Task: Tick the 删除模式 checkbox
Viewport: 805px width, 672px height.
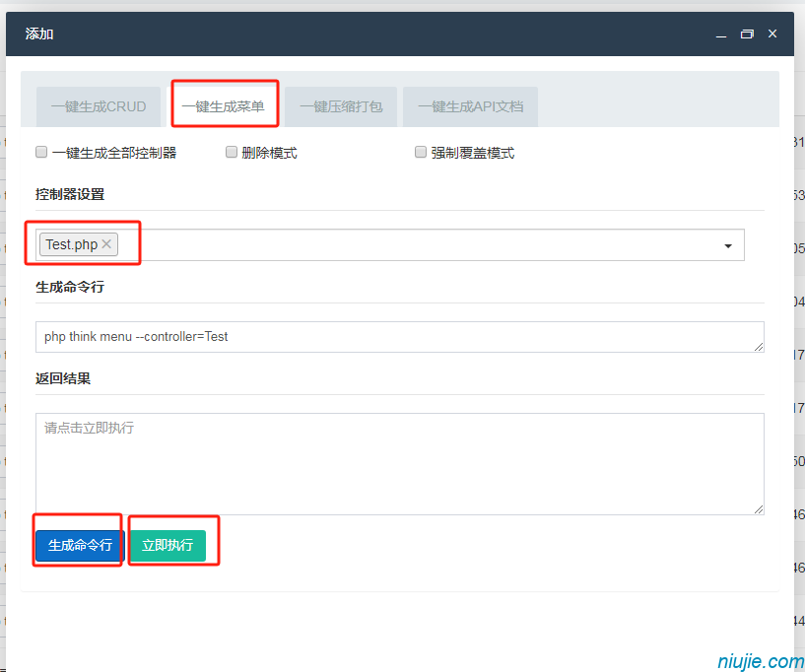Action: pyautogui.click(x=232, y=153)
